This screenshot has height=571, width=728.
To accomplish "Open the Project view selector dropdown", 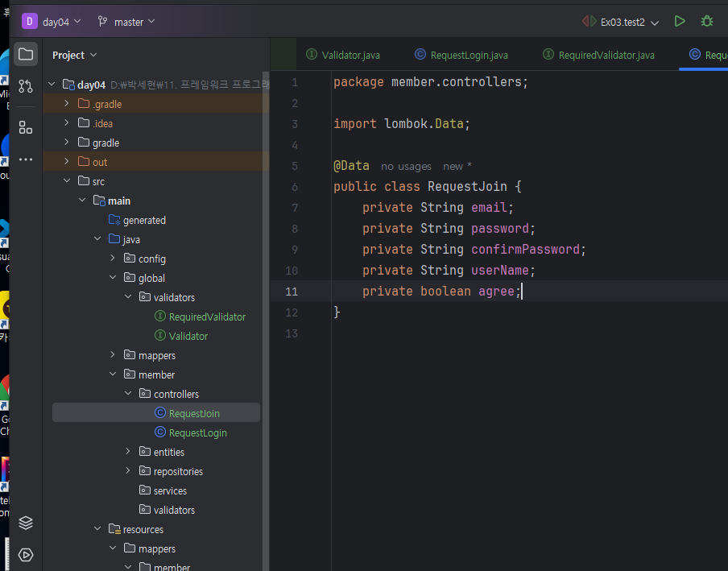I will coord(75,55).
